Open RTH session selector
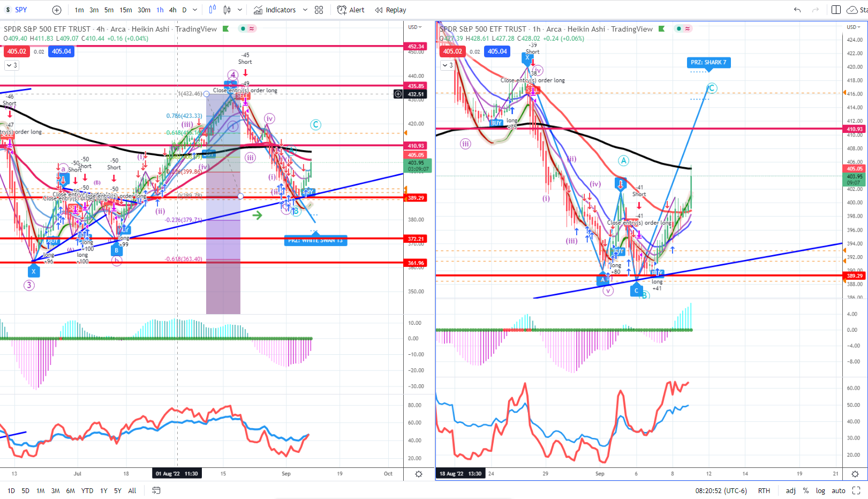 [764, 490]
